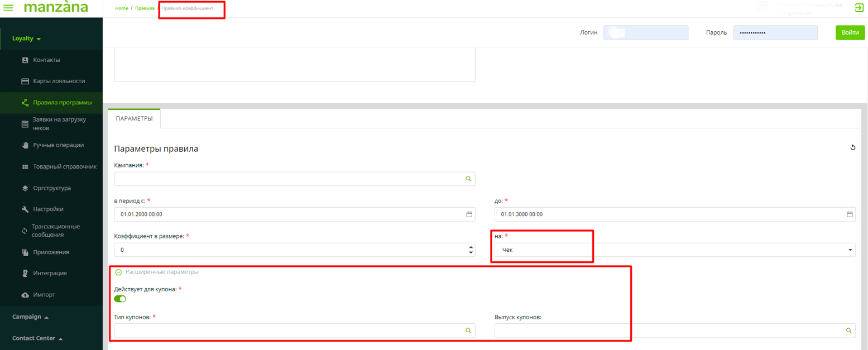Click the green Войти button
The width and height of the screenshot is (868, 350).
850,33
